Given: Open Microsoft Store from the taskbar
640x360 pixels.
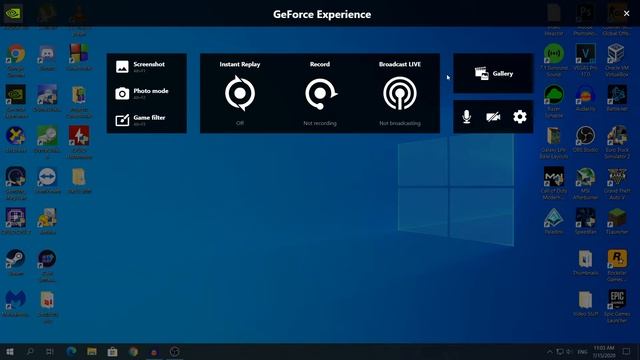Looking at the screenshot, I should pyautogui.click(x=112, y=351).
